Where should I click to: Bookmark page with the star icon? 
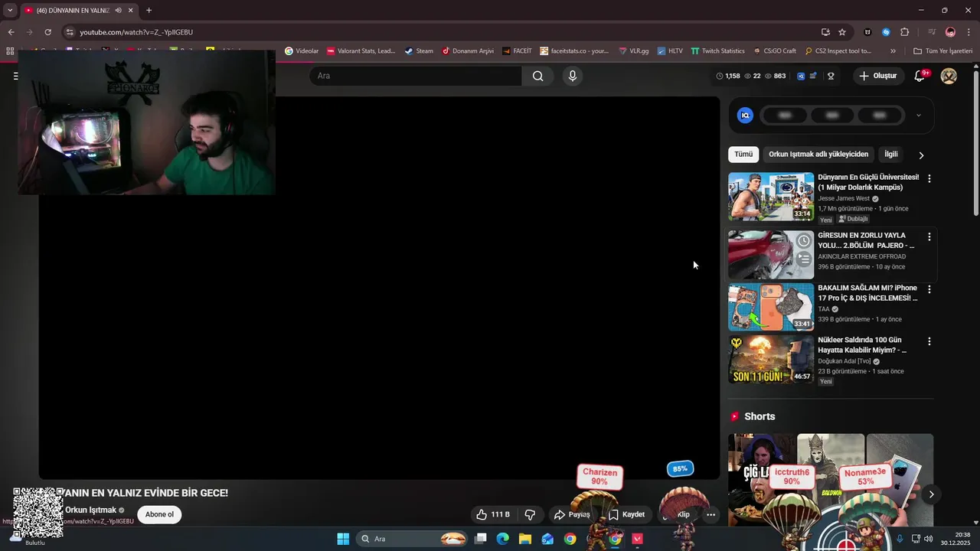click(842, 32)
